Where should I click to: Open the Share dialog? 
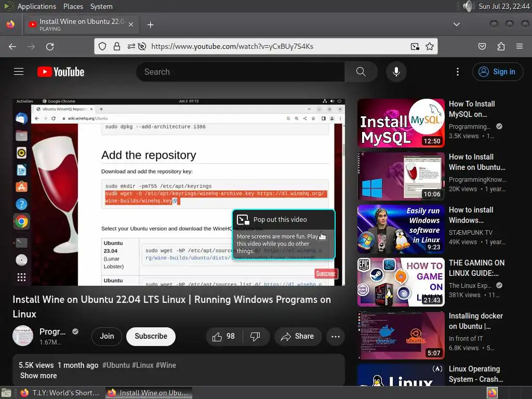[298, 336]
